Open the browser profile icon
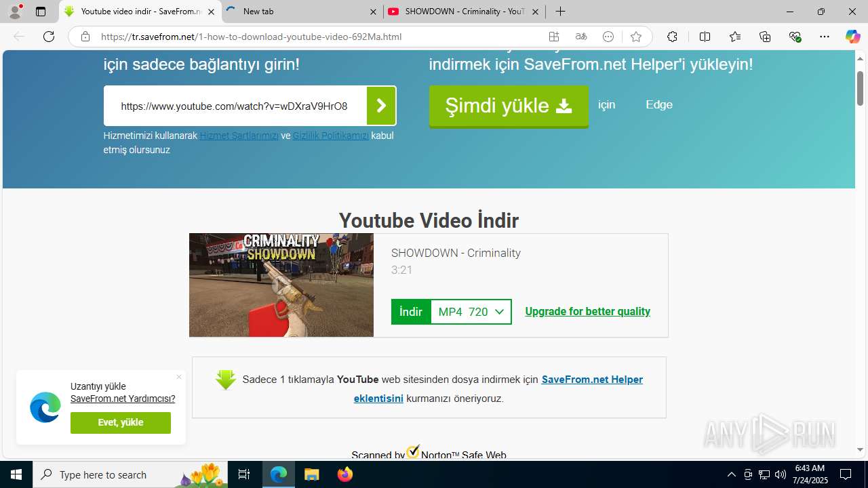 [x=15, y=11]
